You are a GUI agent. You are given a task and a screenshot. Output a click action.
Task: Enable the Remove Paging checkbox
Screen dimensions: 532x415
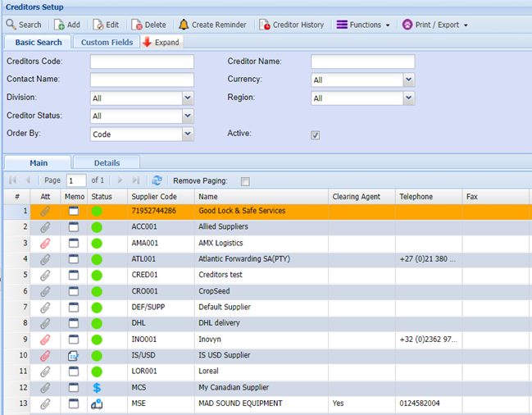click(245, 181)
